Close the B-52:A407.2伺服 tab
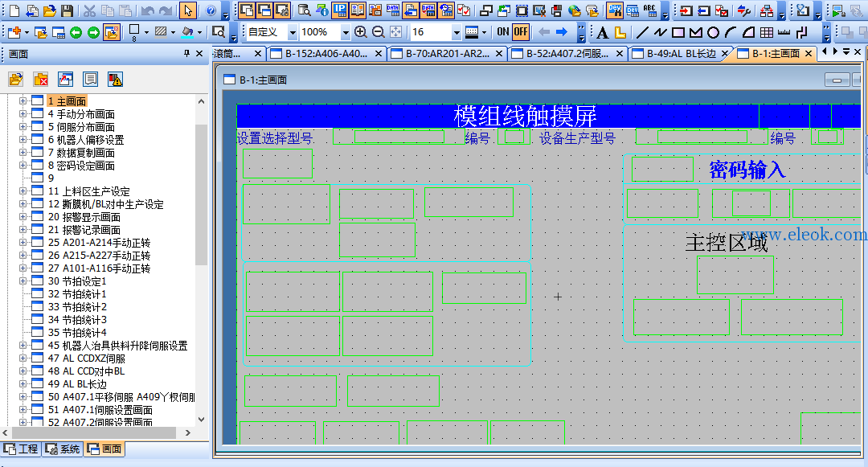The image size is (868, 467). click(x=620, y=54)
